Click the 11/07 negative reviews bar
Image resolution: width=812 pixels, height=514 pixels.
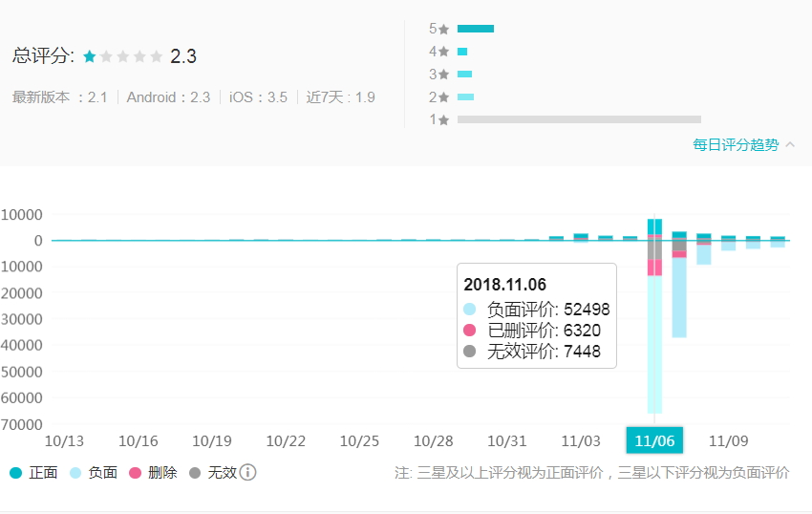click(x=679, y=296)
